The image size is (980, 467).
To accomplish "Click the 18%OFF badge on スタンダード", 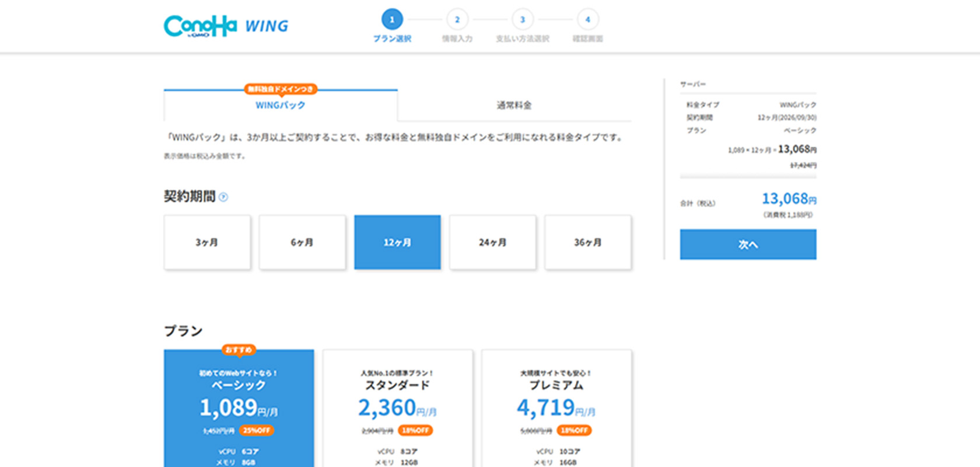I will coord(415,430).
